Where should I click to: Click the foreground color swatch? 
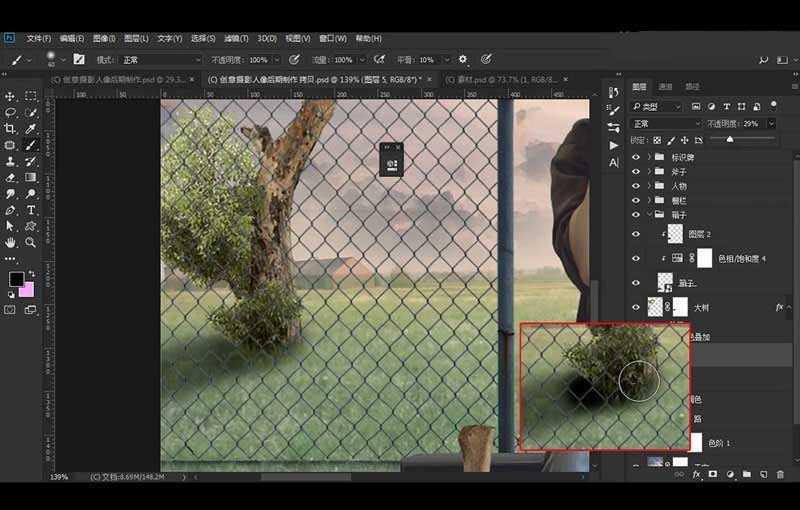pos(16,279)
